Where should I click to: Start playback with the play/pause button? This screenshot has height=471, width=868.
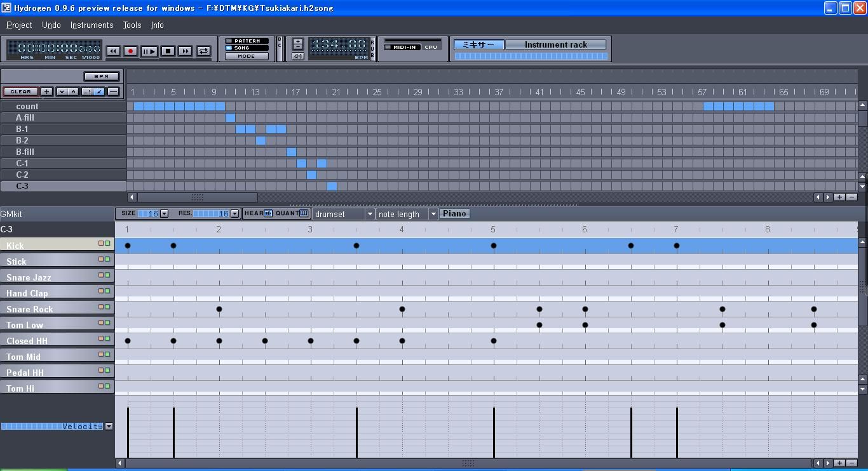point(149,51)
